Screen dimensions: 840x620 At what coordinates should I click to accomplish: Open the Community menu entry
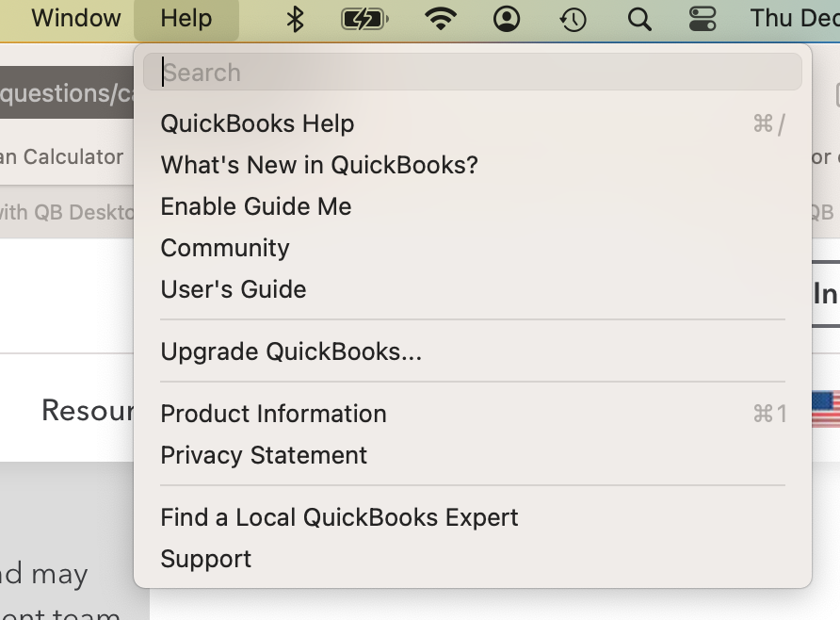click(x=225, y=248)
